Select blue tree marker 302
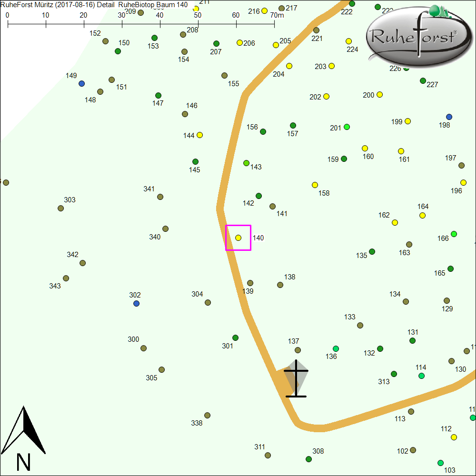The width and height of the screenshot is (476, 476). (137, 303)
